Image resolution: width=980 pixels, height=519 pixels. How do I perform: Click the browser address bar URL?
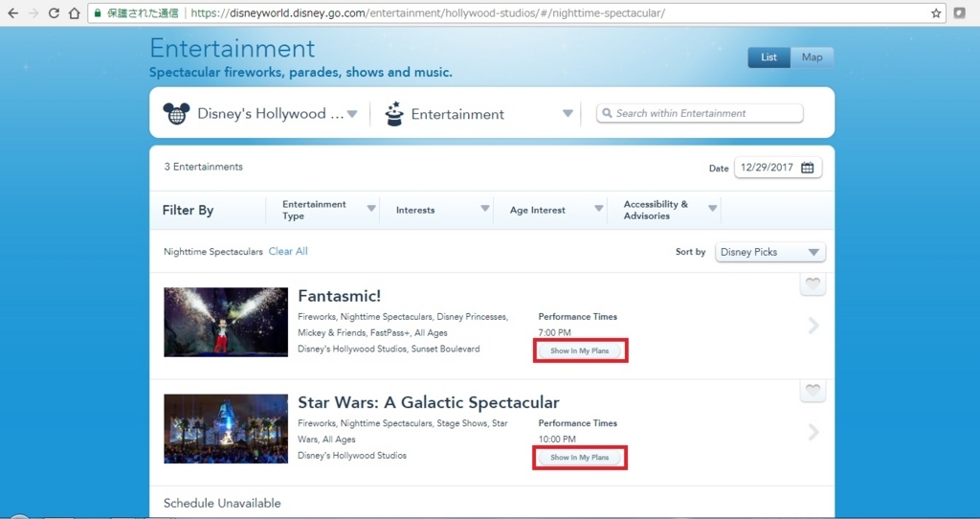click(x=428, y=13)
